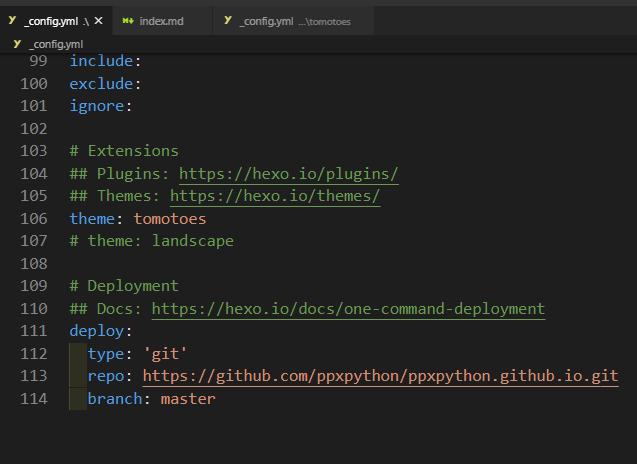Select the active _config.yml tab
The height and width of the screenshot is (464, 637).
(x=56, y=21)
